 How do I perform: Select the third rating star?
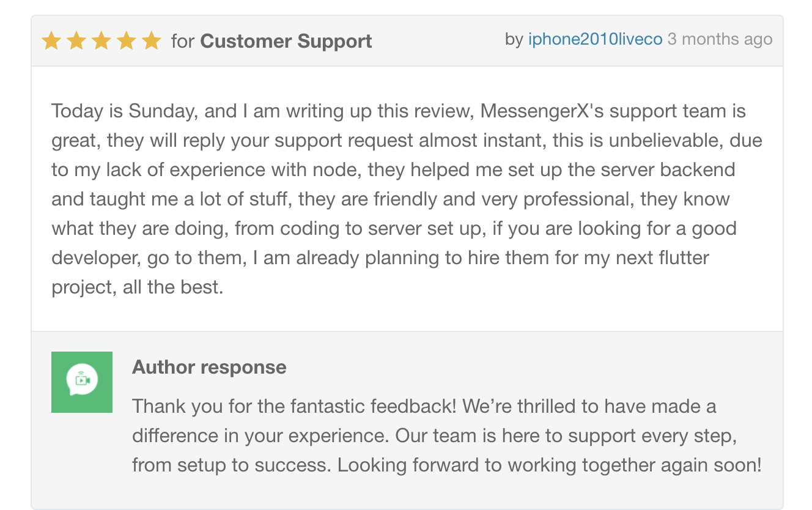pyautogui.click(x=101, y=42)
